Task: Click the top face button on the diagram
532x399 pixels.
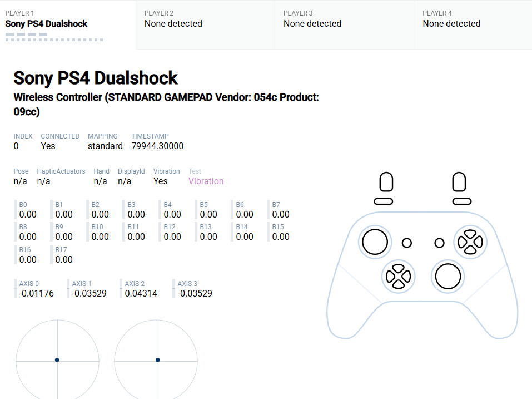Action: point(470,234)
